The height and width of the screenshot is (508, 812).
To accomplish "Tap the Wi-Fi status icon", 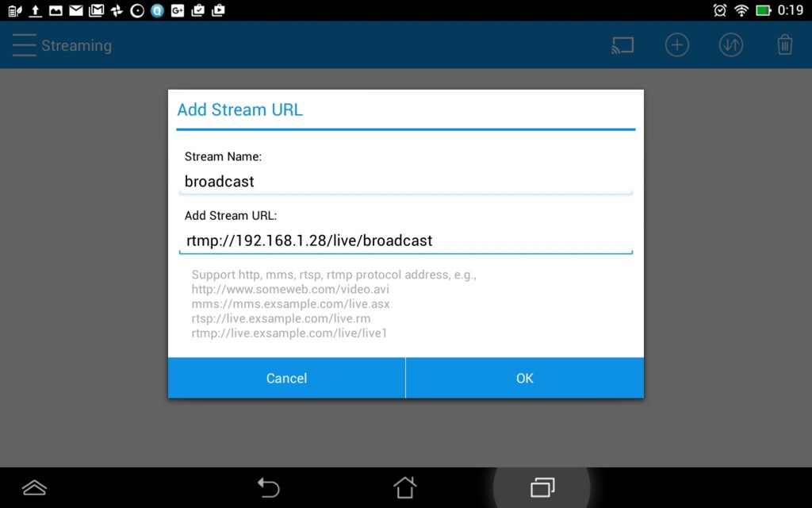I will (741, 10).
